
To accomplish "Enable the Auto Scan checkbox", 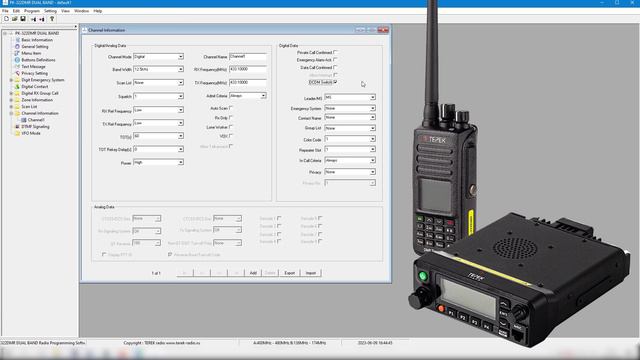I will click(x=231, y=108).
